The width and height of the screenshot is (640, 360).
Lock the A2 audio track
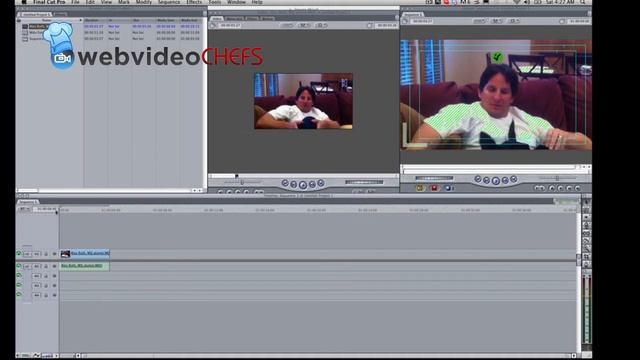46,276
